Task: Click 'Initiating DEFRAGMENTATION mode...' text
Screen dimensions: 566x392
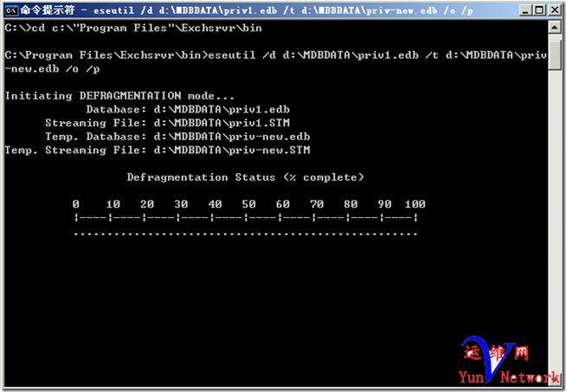Action: pyautogui.click(x=119, y=96)
